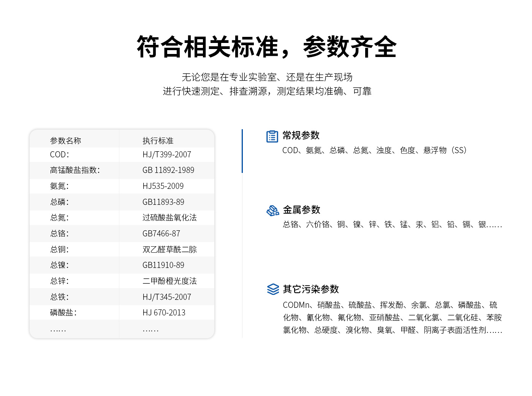Click the main title 符合相关标准，参数齐全

coord(267,47)
